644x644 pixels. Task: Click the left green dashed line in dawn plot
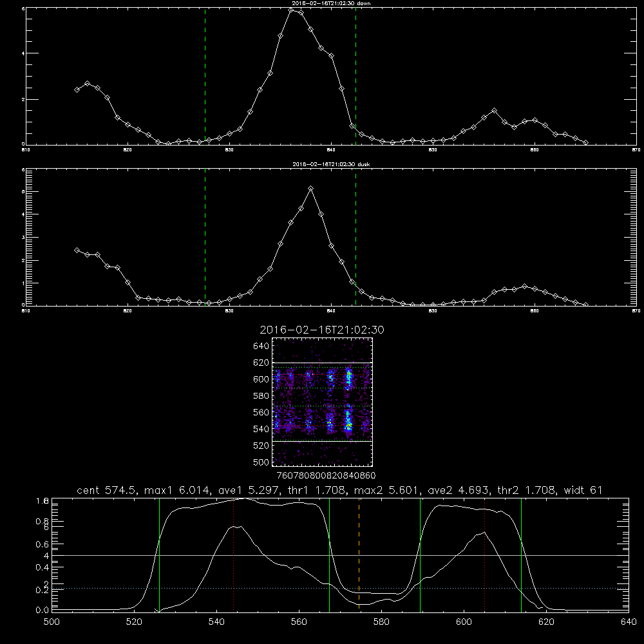(205, 76)
